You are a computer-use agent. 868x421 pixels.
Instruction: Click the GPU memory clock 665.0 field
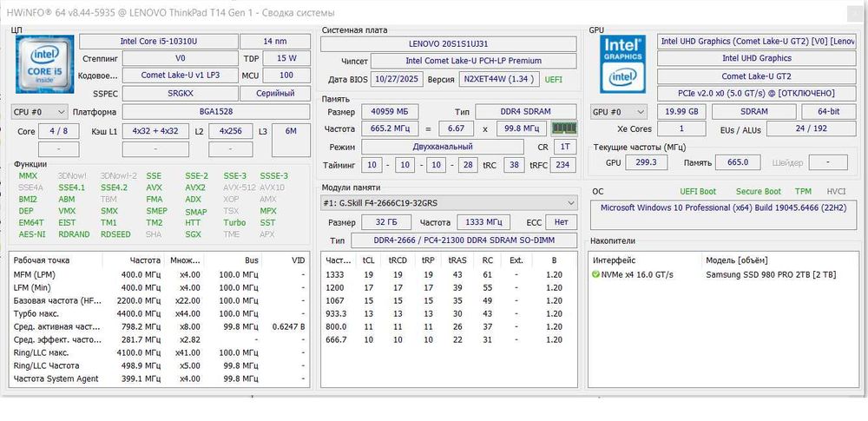point(738,162)
